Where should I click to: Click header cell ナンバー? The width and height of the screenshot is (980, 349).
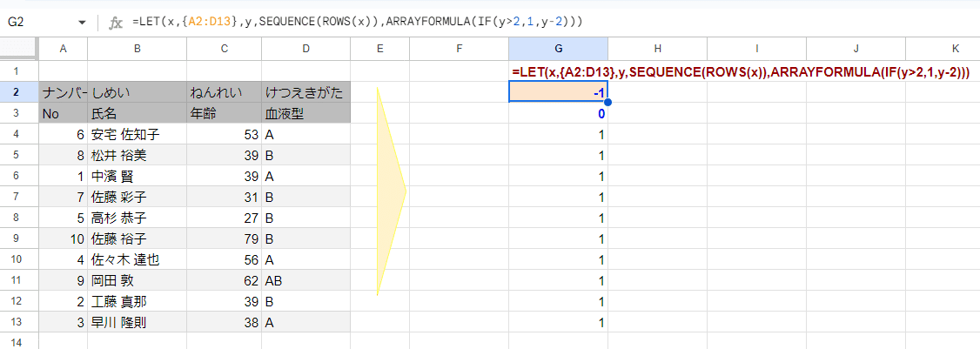click(64, 92)
